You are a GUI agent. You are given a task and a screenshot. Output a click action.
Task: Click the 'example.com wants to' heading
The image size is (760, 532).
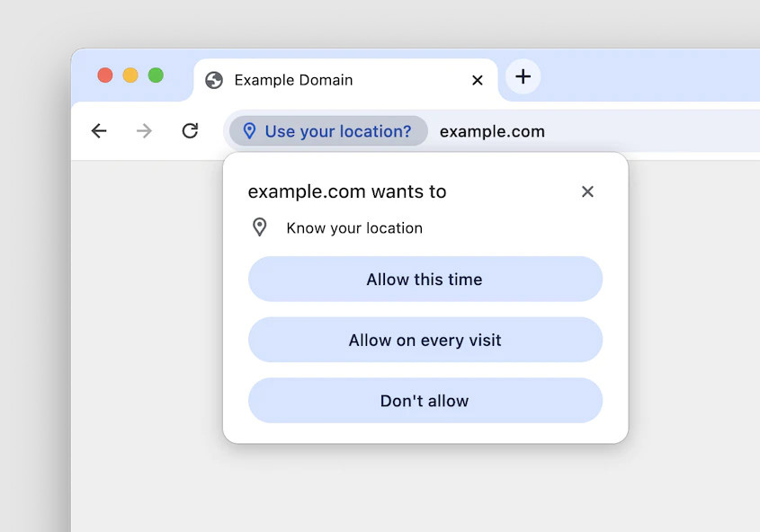347,191
